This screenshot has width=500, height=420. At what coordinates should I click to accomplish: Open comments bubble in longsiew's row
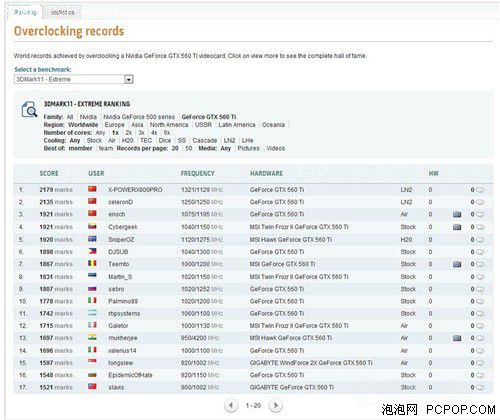[x=480, y=363]
